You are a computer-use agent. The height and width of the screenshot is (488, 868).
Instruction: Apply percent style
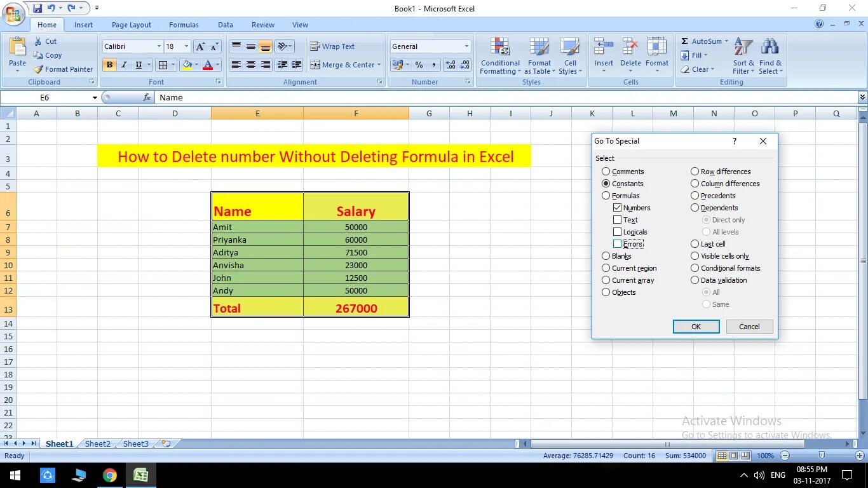(x=419, y=65)
